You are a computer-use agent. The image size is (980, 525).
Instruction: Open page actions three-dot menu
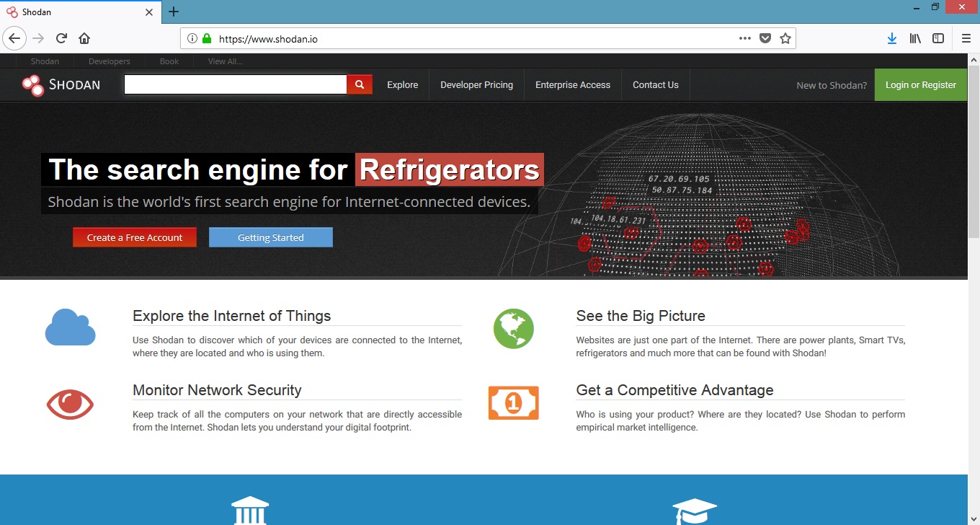pos(745,38)
